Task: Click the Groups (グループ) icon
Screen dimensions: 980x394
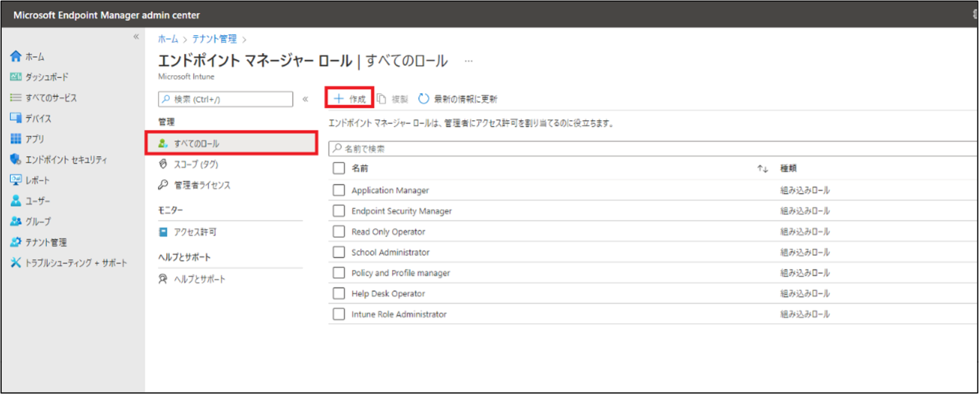Action: click(16, 221)
